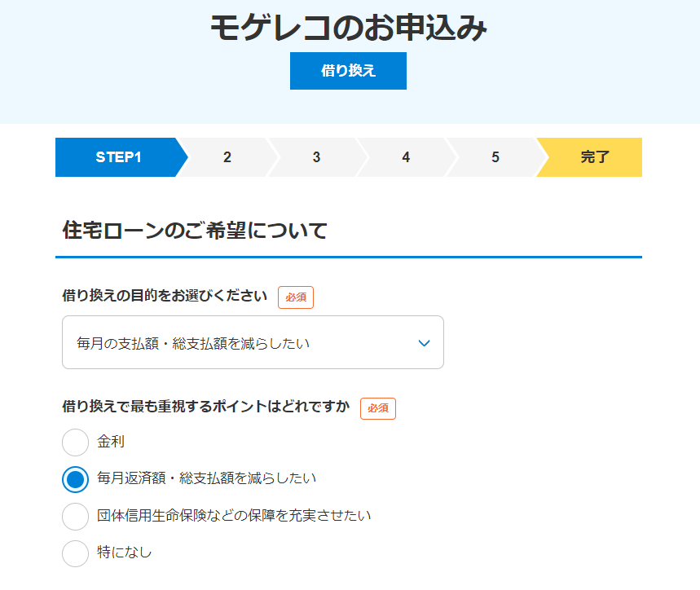The height and width of the screenshot is (590, 700).
Task: Click the 必須 badge beside the priority question
Action: click(378, 408)
